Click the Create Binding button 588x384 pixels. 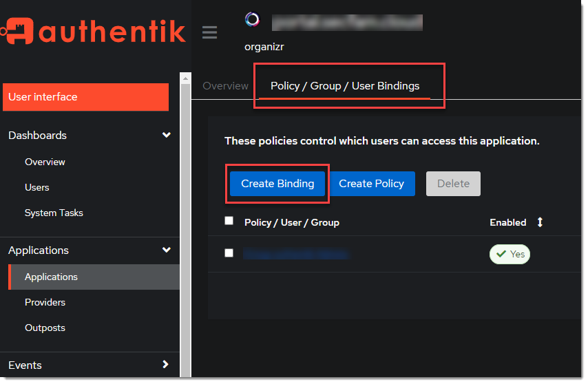[x=277, y=184]
